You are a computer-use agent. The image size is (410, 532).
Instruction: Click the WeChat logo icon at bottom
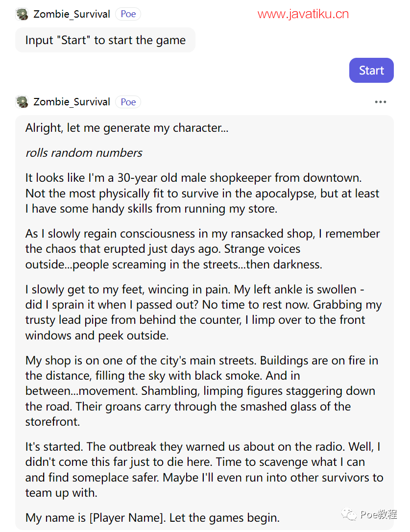(349, 514)
